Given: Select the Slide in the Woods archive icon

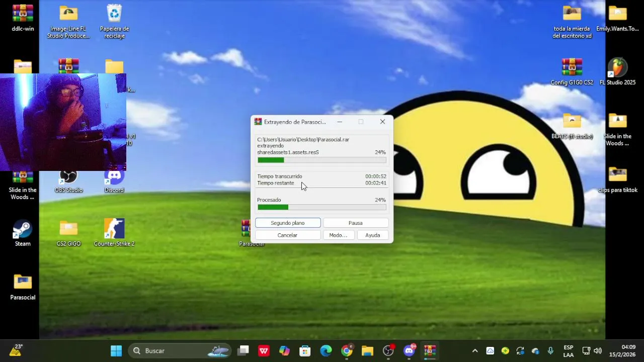Looking at the screenshot, I should coord(23,186).
